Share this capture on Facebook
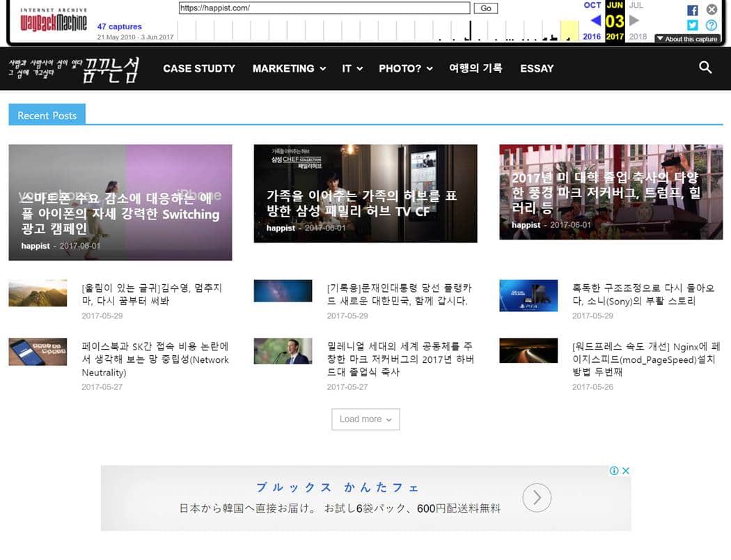 pyautogui.click(x=693, y=10)
